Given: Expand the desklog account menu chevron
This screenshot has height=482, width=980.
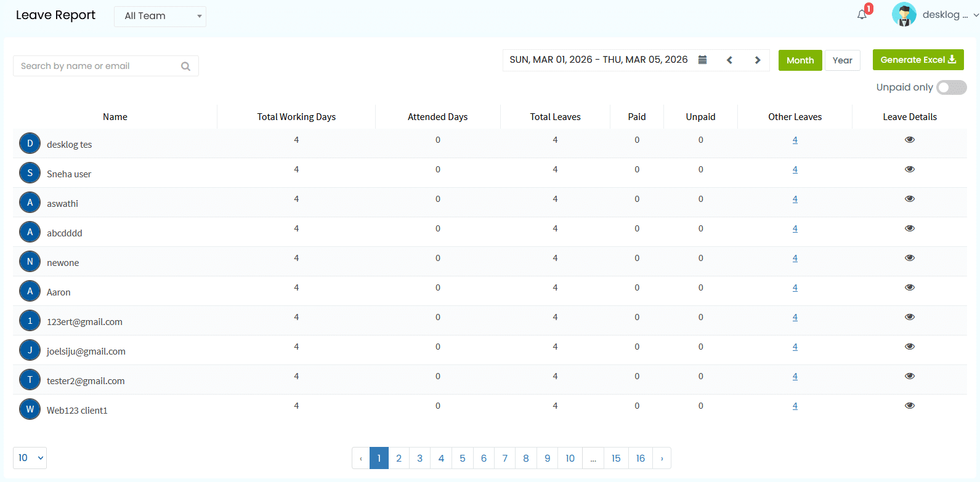Looking at the screenshot, I should 976,15.
